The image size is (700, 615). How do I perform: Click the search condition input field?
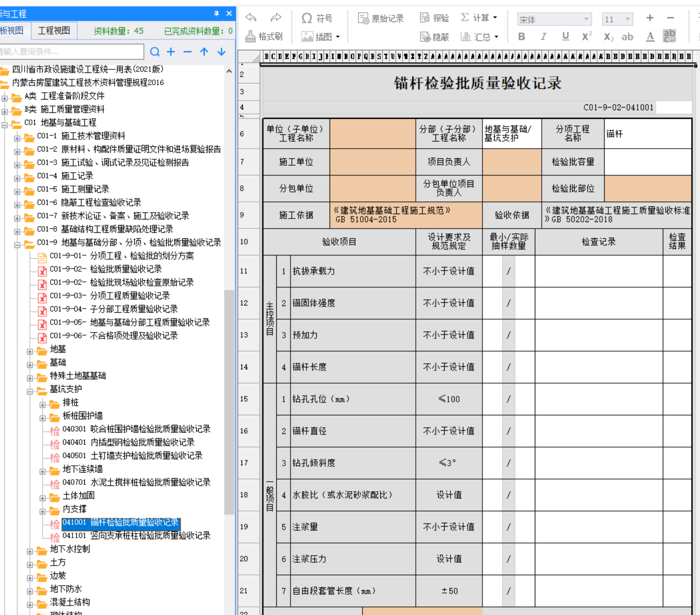point(71,52)
